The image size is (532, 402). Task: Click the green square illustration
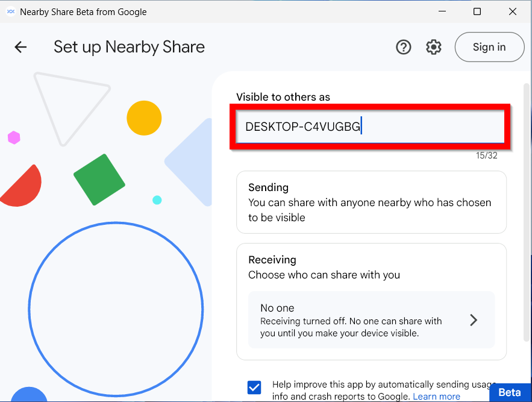click(x=99, y=180)
